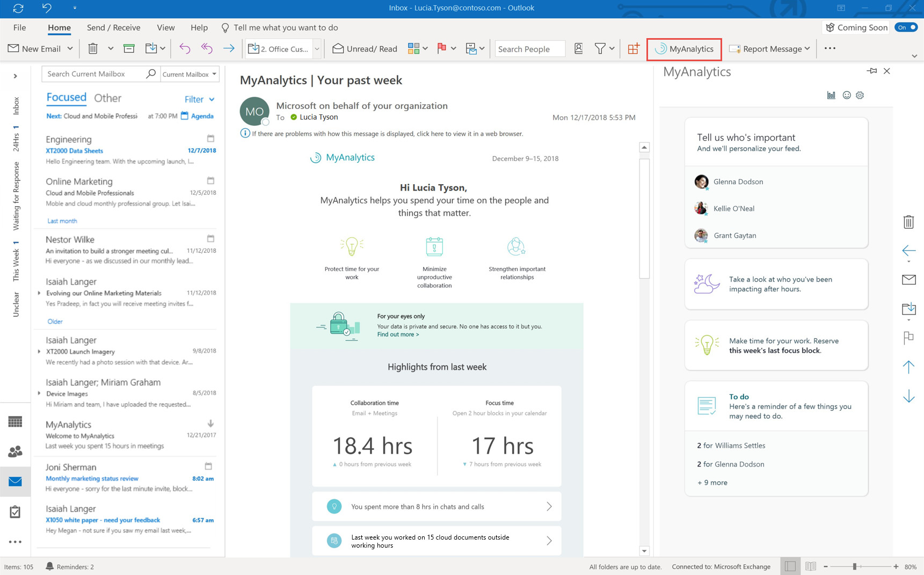Viewport: 924px width, 575px height.
Task: Click the Get Add-ins store icon
Action: click(x=634, y=49)
